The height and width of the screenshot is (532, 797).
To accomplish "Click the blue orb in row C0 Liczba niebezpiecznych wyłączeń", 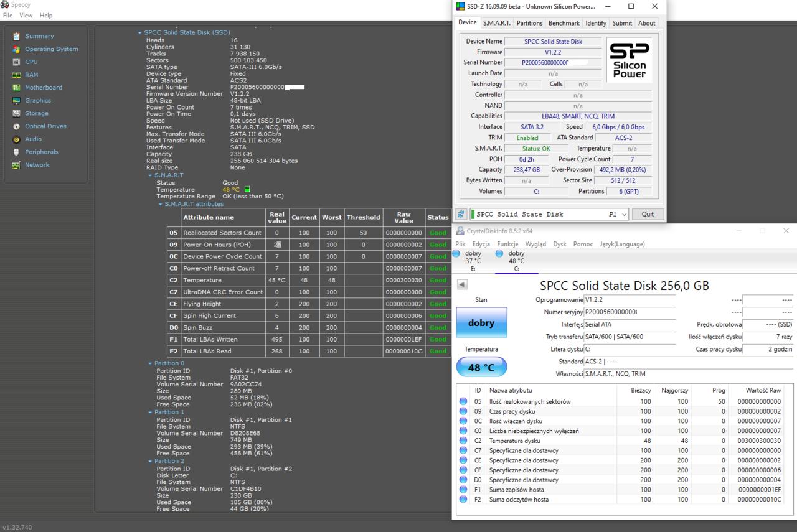I will [x=463, y=431].
